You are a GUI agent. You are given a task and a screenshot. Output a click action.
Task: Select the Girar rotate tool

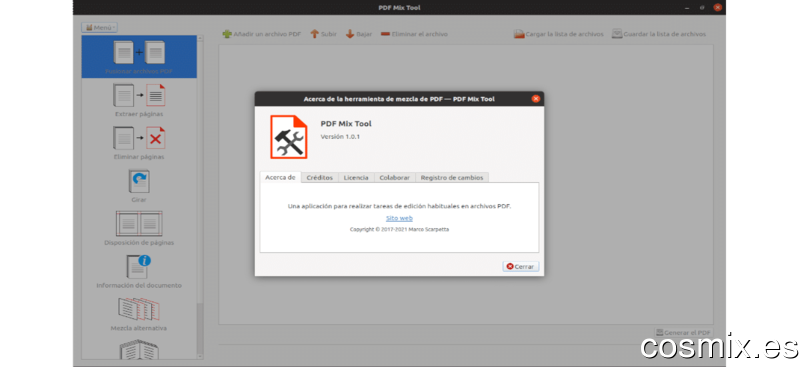pos(139,186)
